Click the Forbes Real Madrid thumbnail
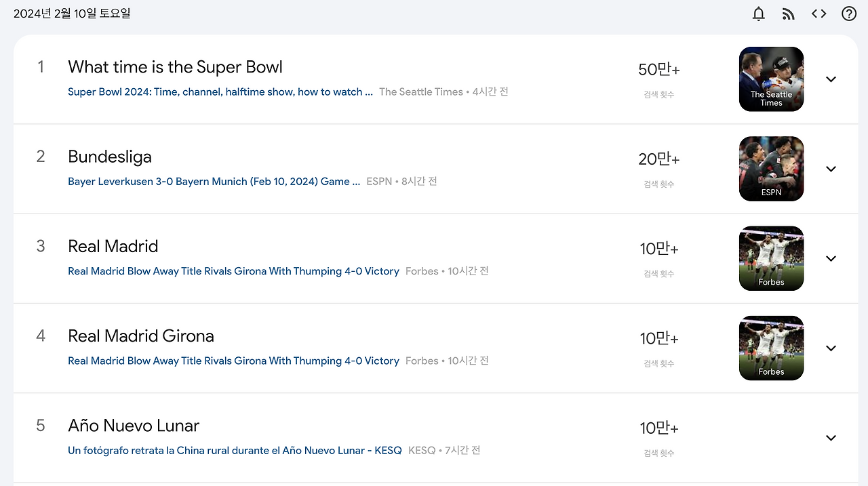This screenshot has height=486, width=868. click(771, 258)
